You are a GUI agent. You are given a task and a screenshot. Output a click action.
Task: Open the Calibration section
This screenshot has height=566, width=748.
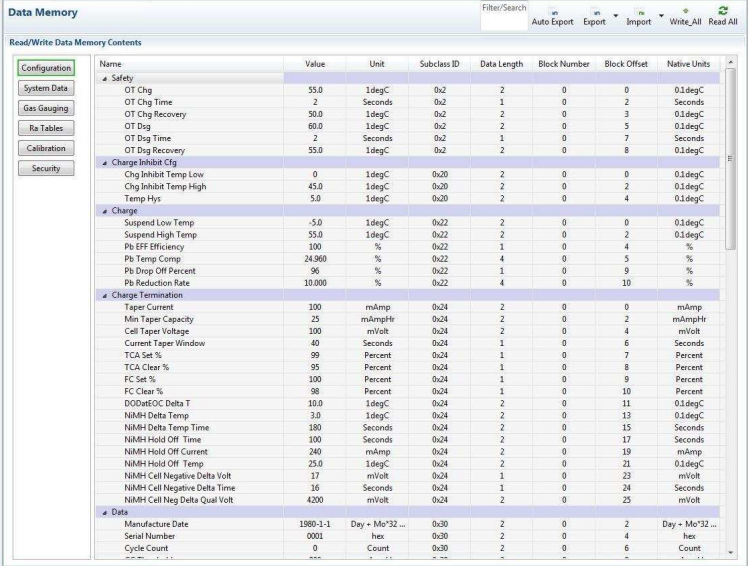46,148
